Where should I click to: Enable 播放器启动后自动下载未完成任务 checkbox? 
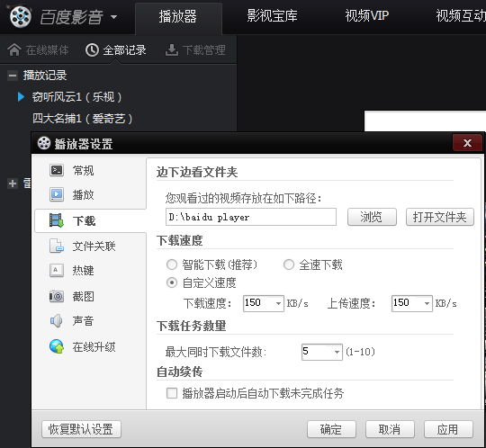coord(172,393)
